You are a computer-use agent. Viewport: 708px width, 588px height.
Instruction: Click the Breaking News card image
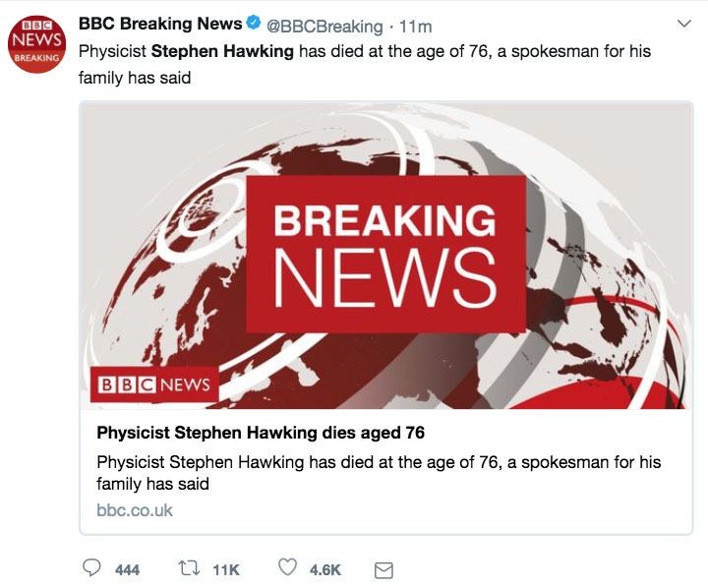coord(385,256)
